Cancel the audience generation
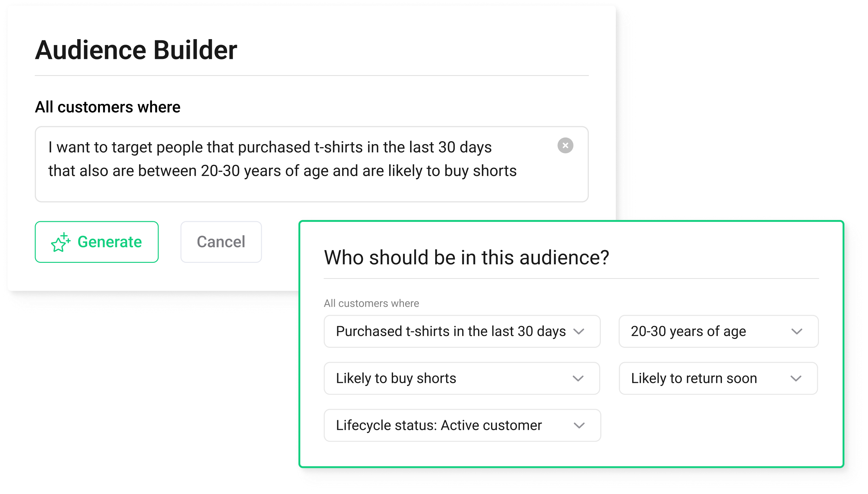Screen dimensions: 868x494 [x=221, y=242]
